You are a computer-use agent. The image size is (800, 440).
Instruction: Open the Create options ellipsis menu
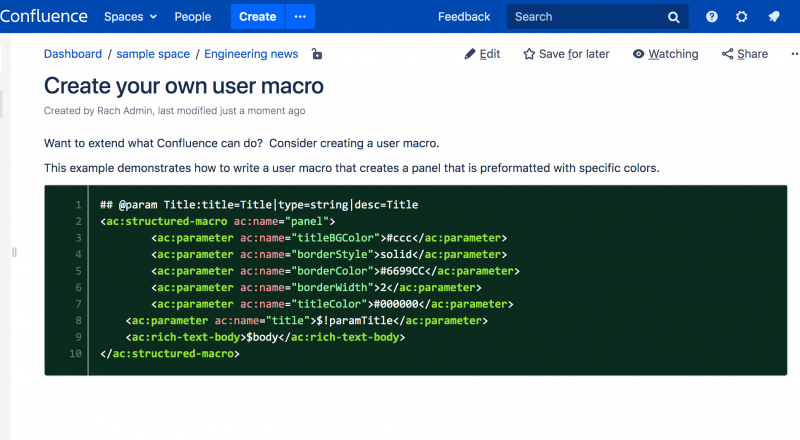300,17
